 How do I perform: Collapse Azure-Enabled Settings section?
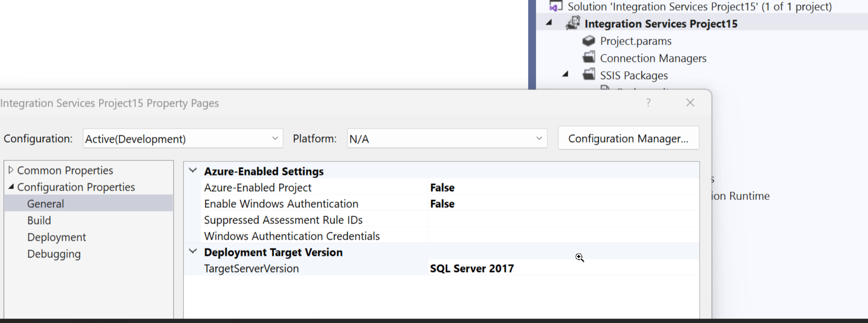click(x=193, y=171)
